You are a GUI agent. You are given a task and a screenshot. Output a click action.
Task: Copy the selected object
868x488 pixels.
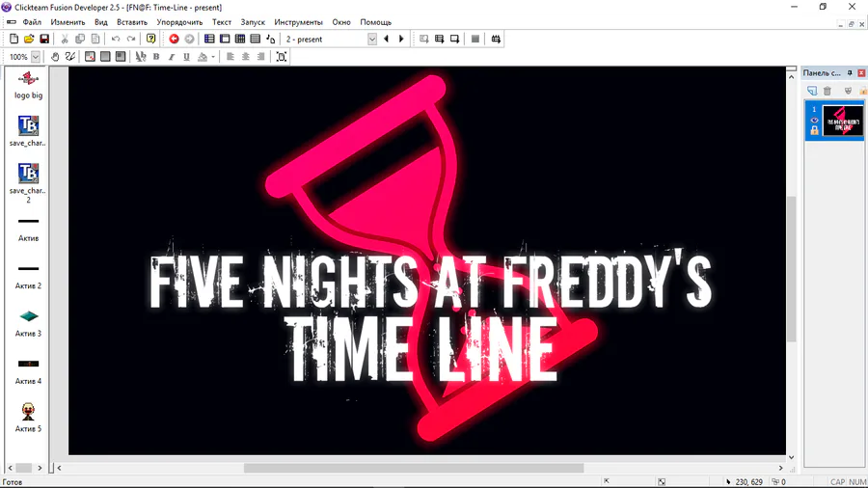coord(80,39)
